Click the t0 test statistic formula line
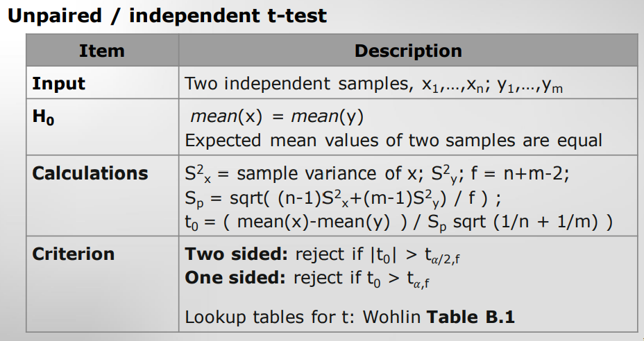This screenshot has height=341, width=644. pos(398,222)
